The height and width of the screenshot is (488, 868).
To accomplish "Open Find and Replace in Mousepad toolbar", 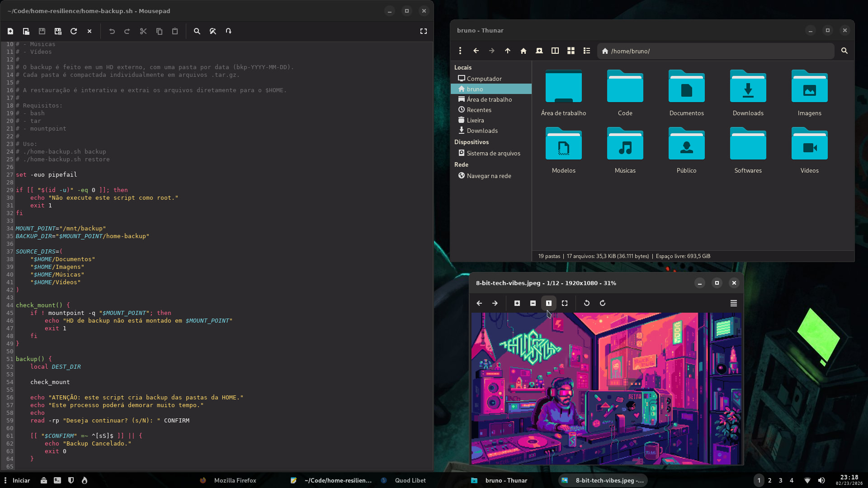I will click(x=213, y=31).
